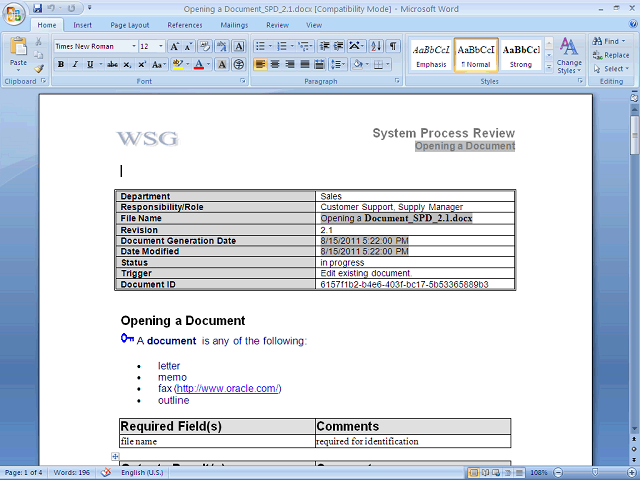640x480 pixels.
Task: Open Numbering list dropdown arrow
Action: [292, 47]
